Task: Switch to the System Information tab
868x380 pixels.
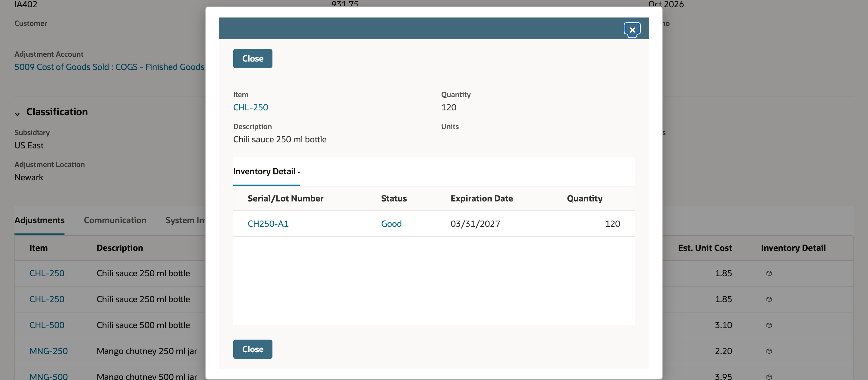Action: [x=185, y=220]
